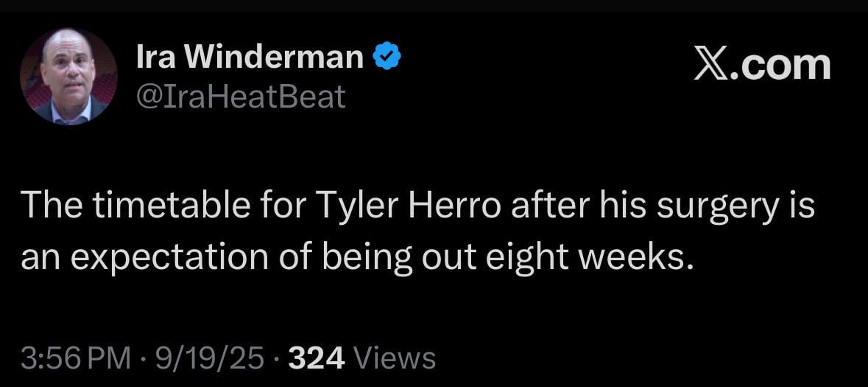Click the Views label
Viewport: 868px width, 387px height.
point(395,358)
